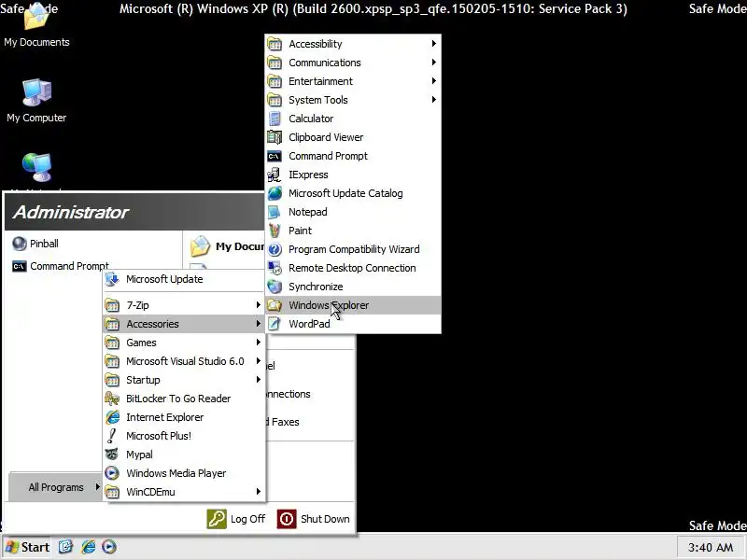747x560 pixels.
Task: Open the Accessibility folder icon
Action: pos(275,44)
